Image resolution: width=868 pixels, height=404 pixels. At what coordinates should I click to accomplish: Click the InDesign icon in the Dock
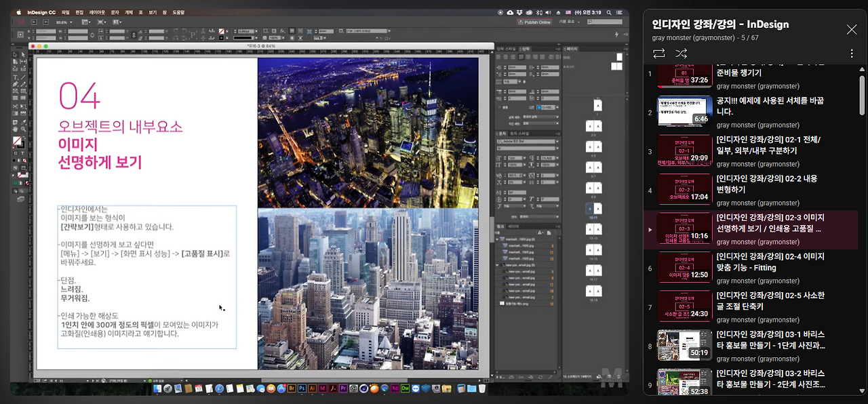point(323,388)
